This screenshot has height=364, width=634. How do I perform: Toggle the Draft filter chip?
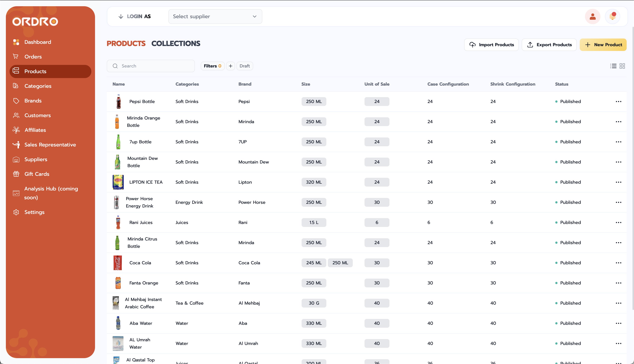[245, 66]
